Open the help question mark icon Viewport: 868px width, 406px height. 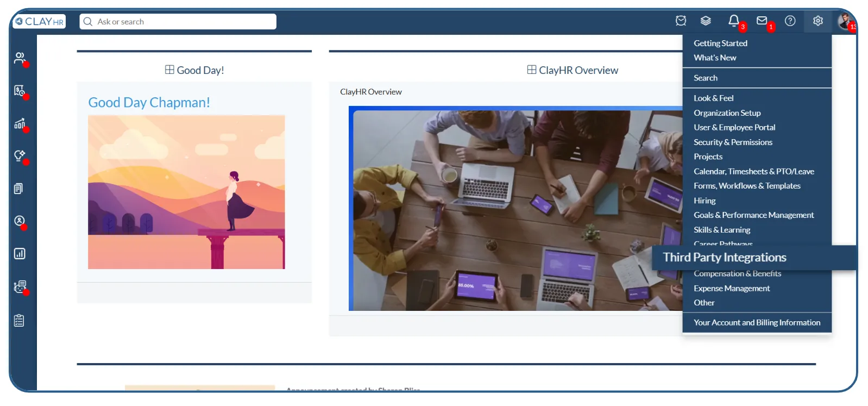[x=790, y=21]
